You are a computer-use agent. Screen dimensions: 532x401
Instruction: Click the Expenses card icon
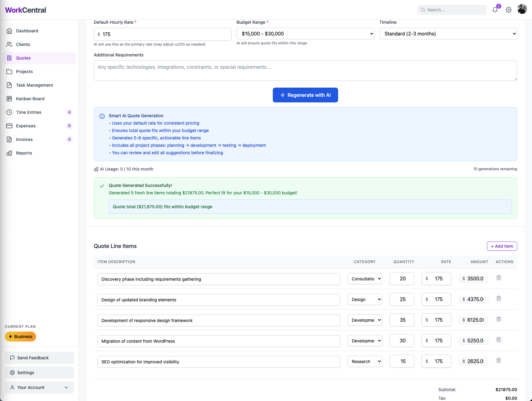pyautogui.click(x=9, y=126)
